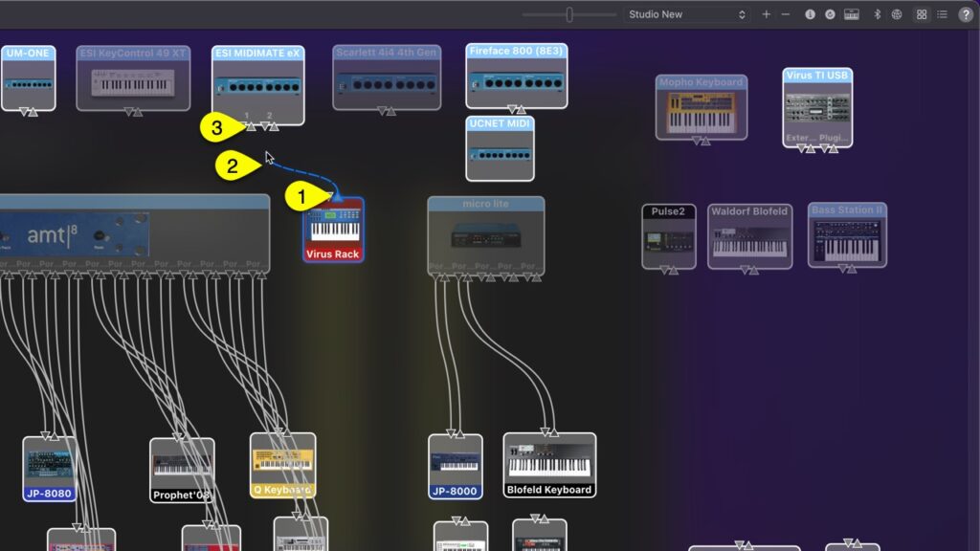Select the Bass Station II device
This screenshot has width=980, height=551.
point(848,234)
